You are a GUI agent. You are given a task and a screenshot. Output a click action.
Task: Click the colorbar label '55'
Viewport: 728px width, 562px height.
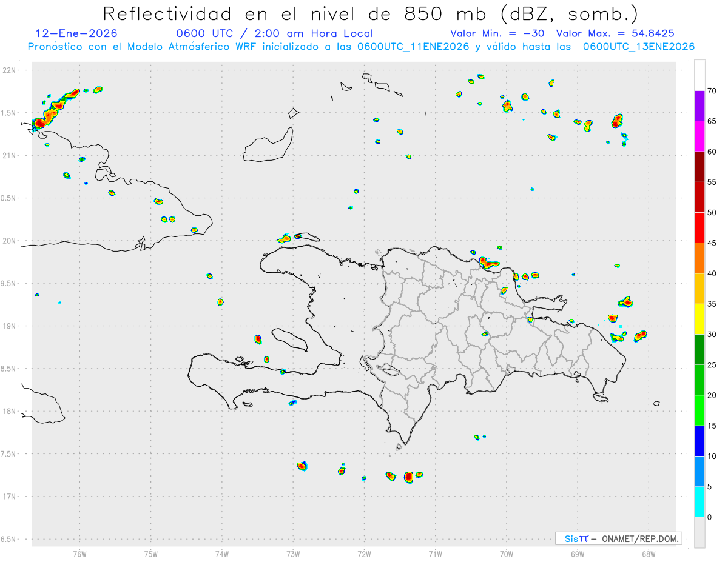coord(712,182)
